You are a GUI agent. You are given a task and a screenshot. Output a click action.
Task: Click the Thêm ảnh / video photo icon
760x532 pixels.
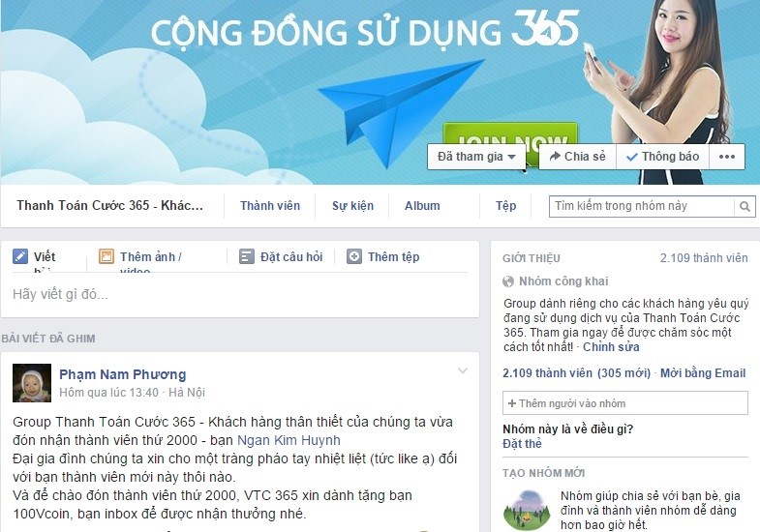click(x=106, y=256)
